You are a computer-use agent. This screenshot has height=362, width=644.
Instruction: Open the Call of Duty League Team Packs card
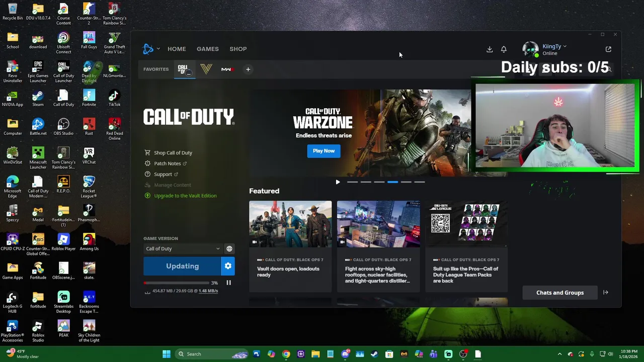pyautogui.click(x=466, y=246)
